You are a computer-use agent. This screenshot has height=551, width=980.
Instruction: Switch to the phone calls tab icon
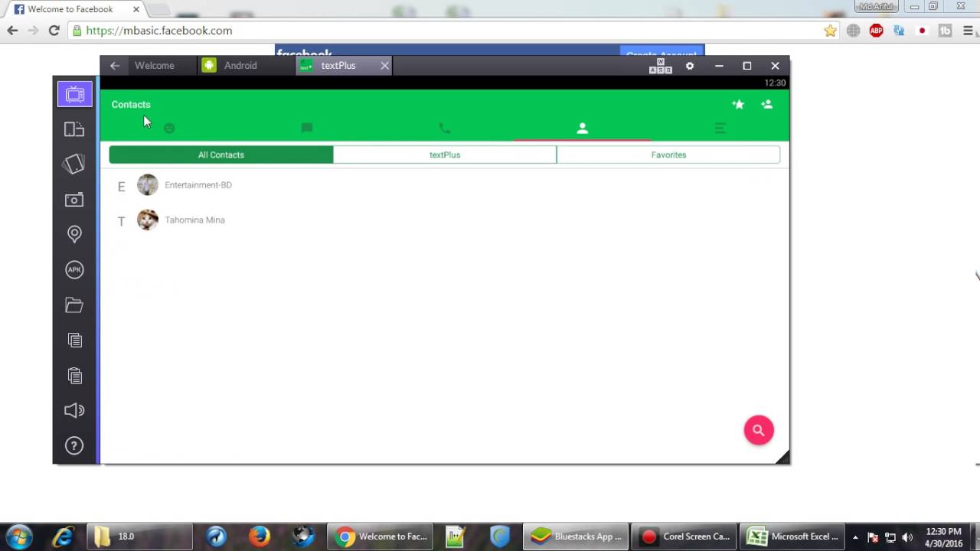coord(445,128)
